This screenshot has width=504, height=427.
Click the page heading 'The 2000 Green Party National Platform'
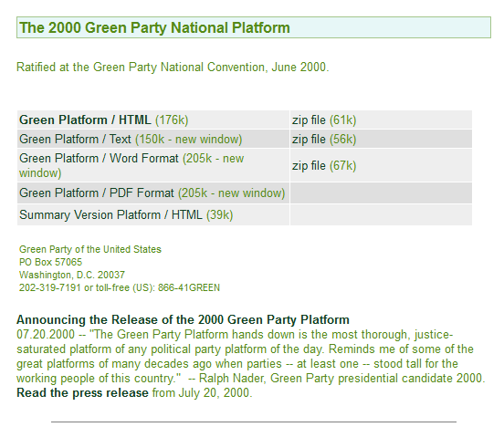click(154, 27)
